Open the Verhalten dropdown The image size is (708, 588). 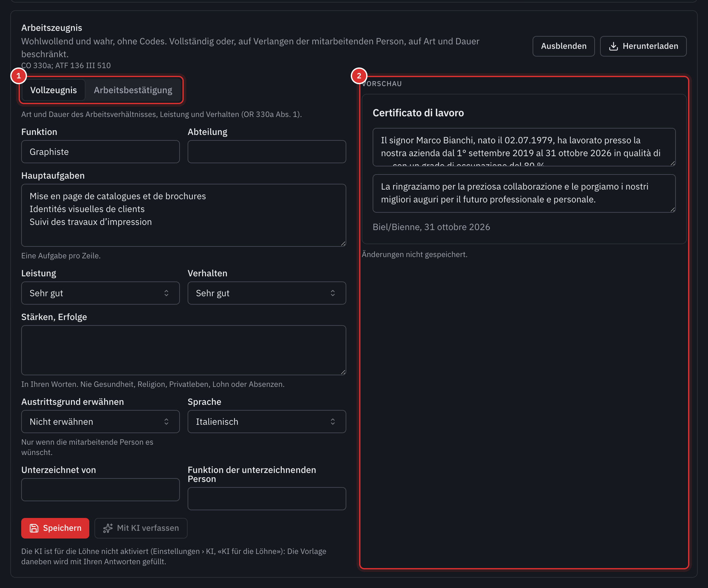click(267, 293)
